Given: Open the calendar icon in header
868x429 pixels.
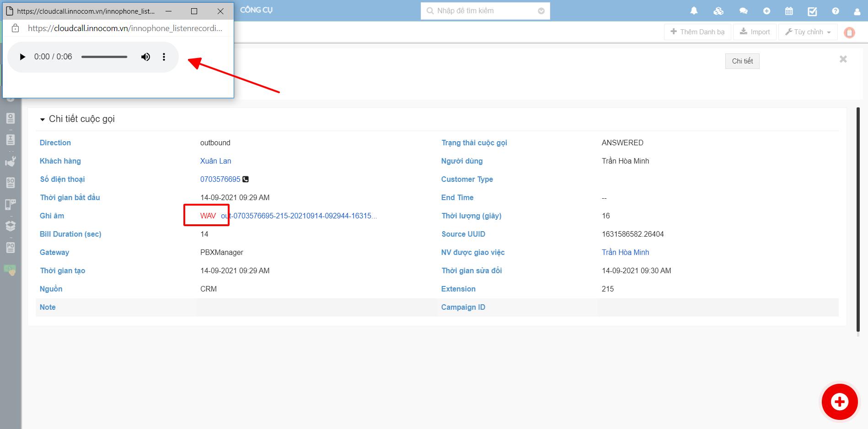Looking at the screenshot, I should pyautogui.click(x=789, y=11).
